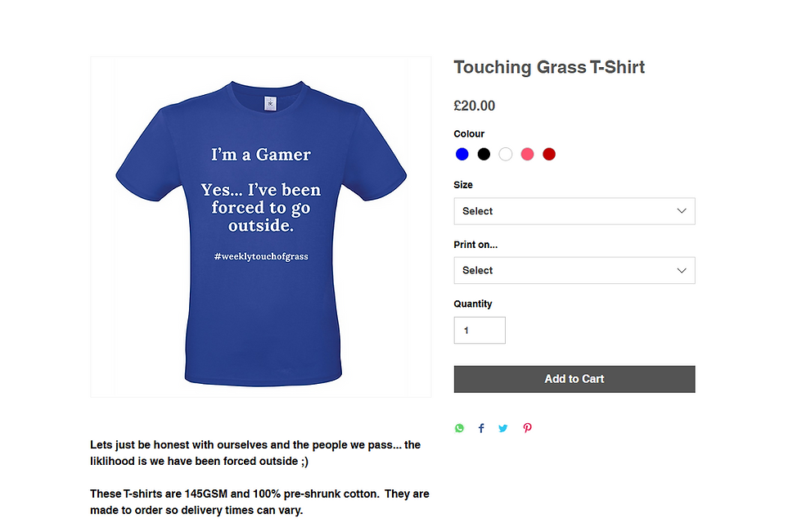Open the Size dropdown
The image size is (802, 532).
point(574,211)
